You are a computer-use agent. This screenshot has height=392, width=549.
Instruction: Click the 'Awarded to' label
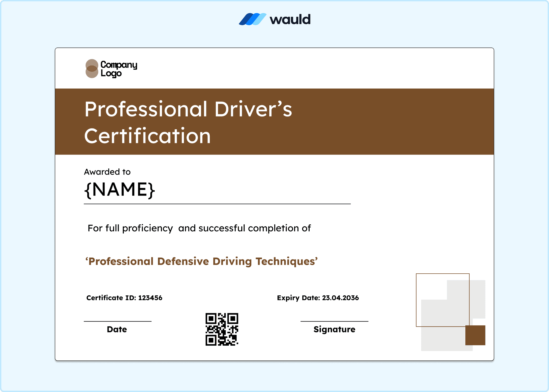[107, 172]
